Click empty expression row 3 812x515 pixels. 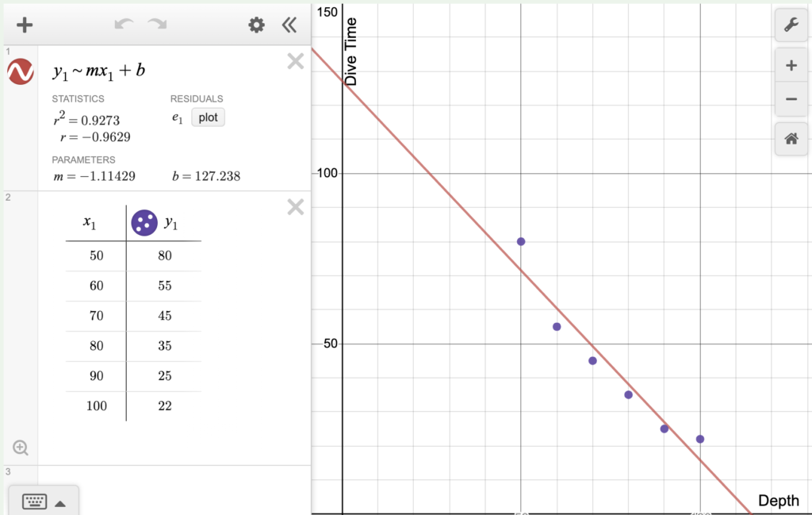tap(174, 490)
